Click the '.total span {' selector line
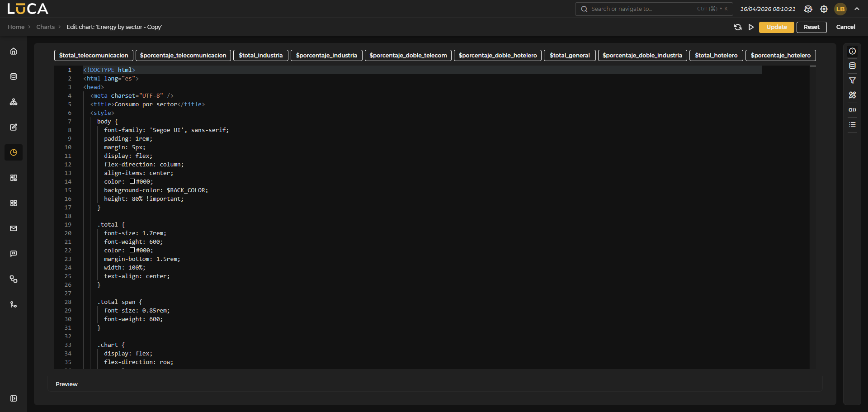Viewport: 868px width, 412px height. click(120, 302)
